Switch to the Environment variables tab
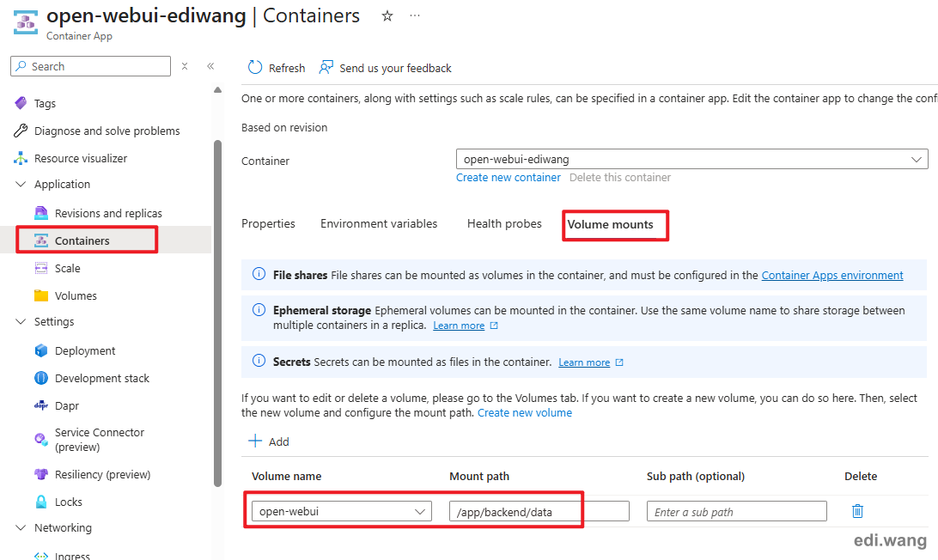The width and height of the screenshot is (938, 560). (379, 224)
